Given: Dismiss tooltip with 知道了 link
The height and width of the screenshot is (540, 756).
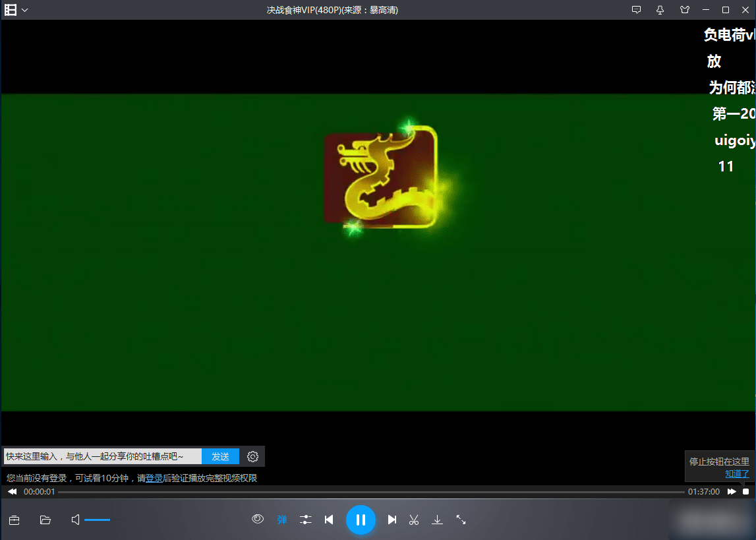Looking at the screenshot, I should pyautogui.click(x=737, y=474).
